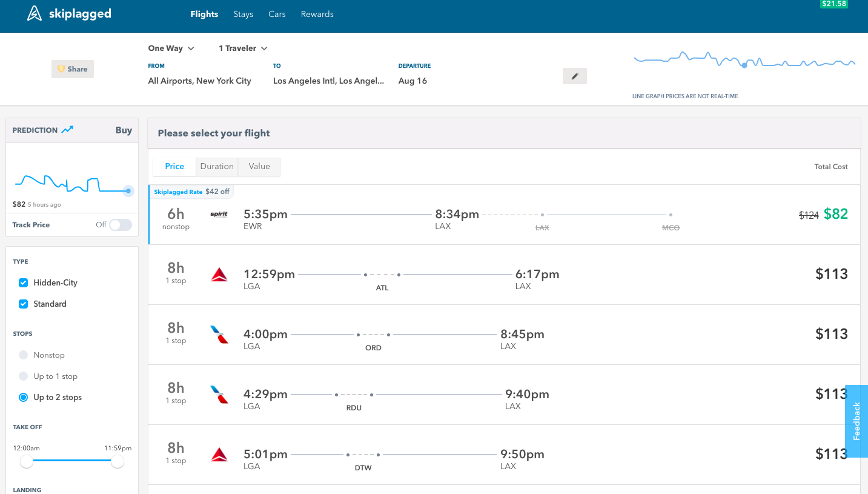Viewport: 868px width, 494px height.
Task: Click the Skiplagged logo icon
Action: click(35, 13)
